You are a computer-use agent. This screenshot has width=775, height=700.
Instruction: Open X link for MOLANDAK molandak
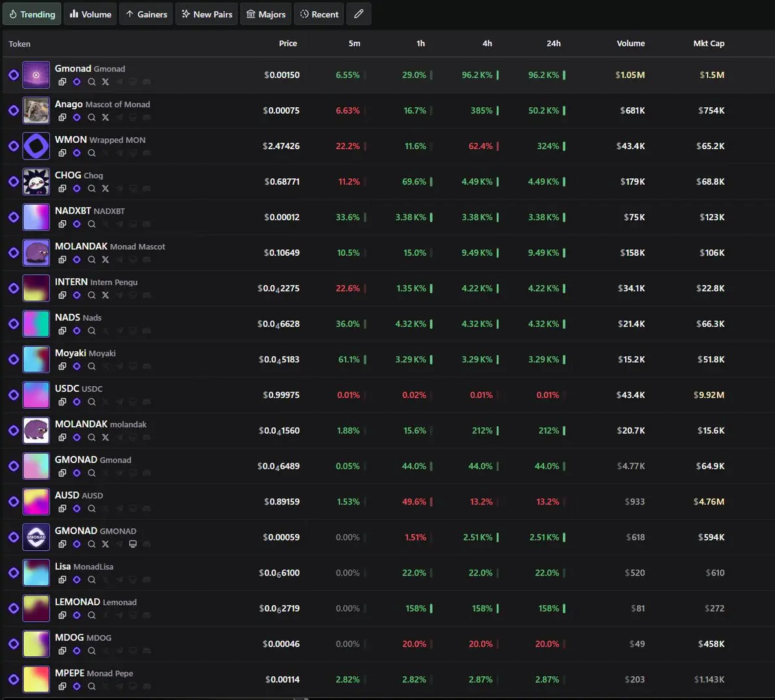coord(105,437)
